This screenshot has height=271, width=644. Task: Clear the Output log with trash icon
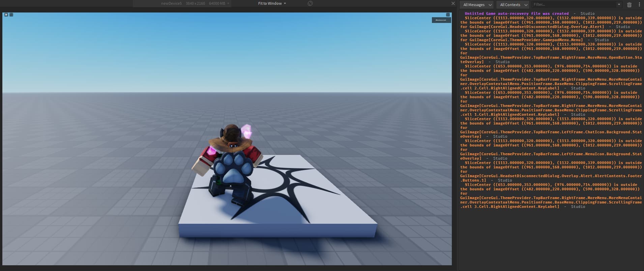[x=629, y=5]
